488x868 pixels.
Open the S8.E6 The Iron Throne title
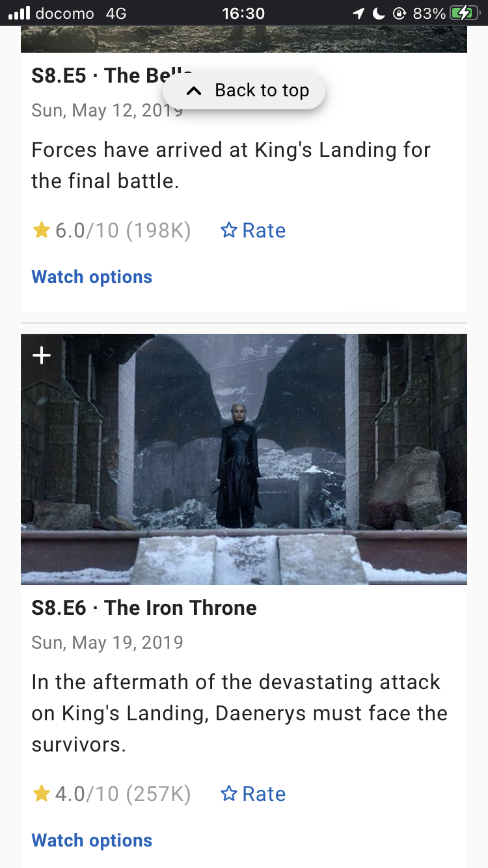tap(144, 608)
